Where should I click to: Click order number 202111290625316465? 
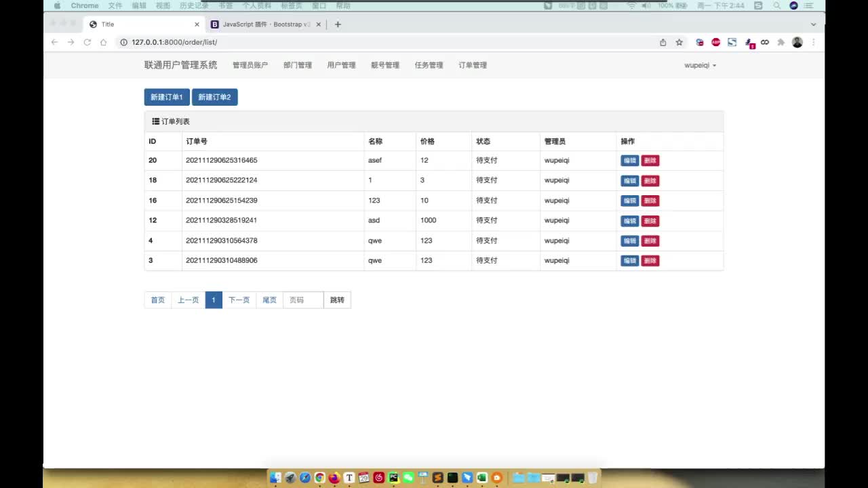tap(222, 161)
